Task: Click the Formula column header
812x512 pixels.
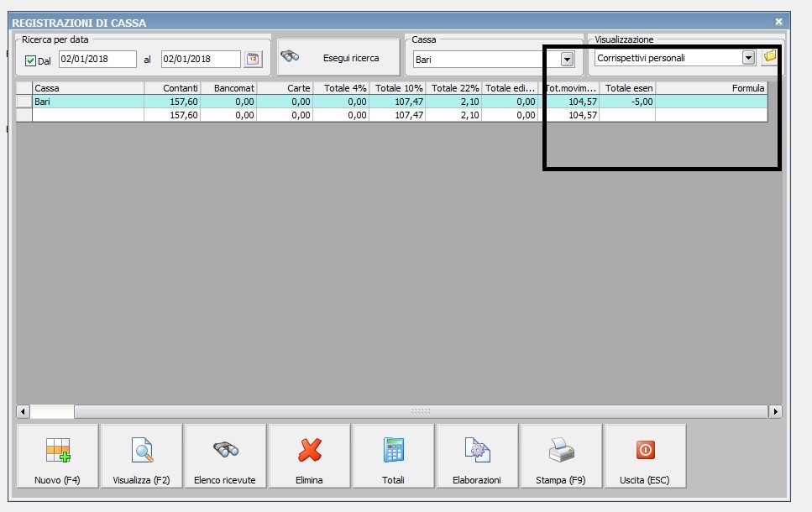Action: (711, 88)
